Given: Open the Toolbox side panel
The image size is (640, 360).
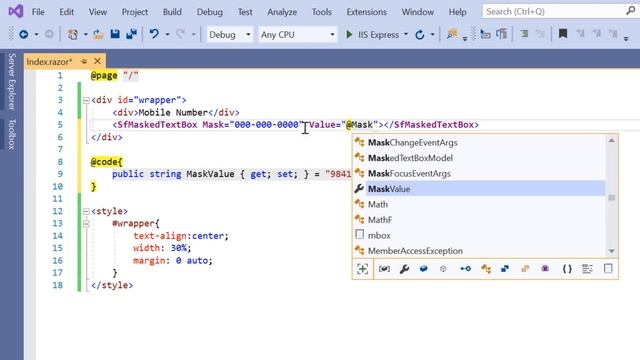Looking at the screenshot, I should 12,134.
